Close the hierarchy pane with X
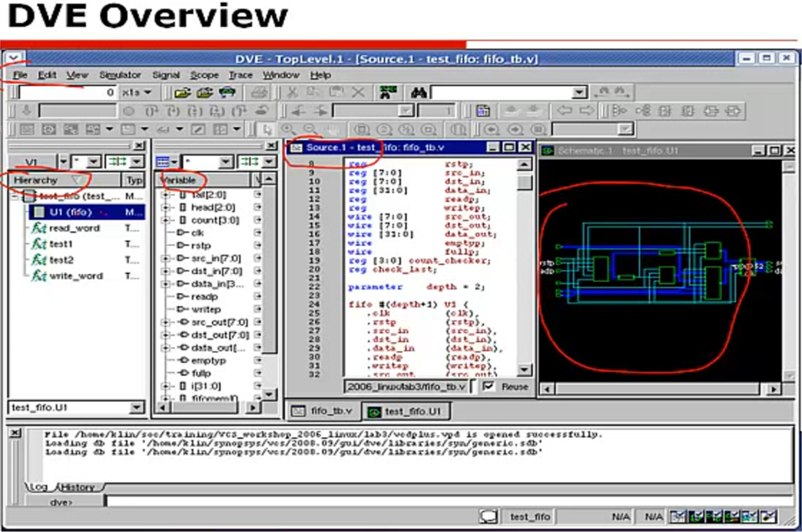Viewport: 802px width, 532px height. coord(139,146)
